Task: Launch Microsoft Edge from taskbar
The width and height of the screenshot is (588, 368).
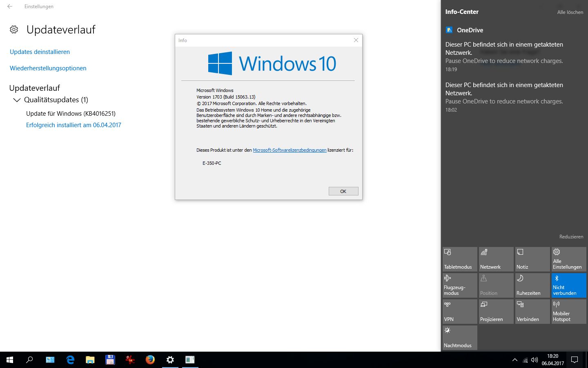Action: click(70, 360)
